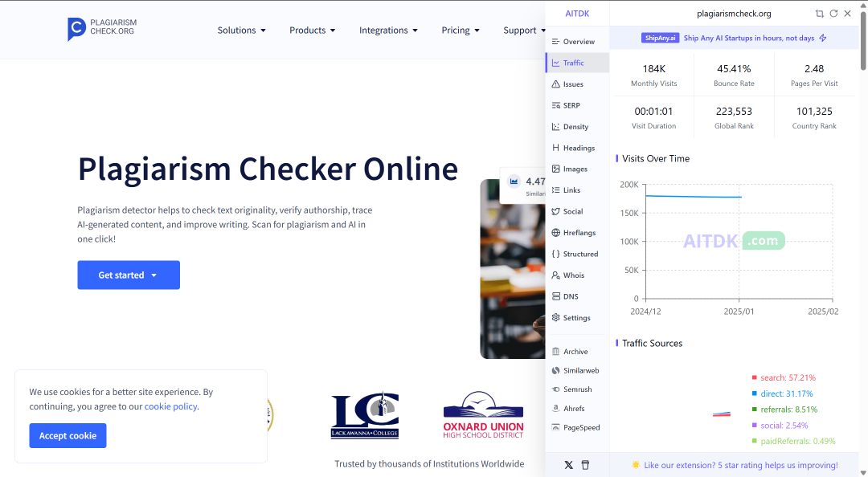Viewport: 868px width, 477px height.
Task: Click the 45.41% Bounce Rate value
Action: [734, 69]
